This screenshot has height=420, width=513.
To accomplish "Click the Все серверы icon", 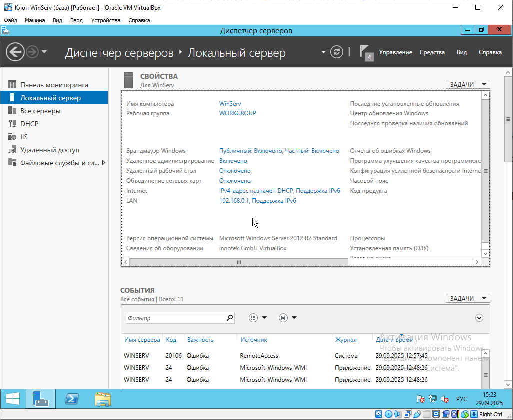I will 12,111.
